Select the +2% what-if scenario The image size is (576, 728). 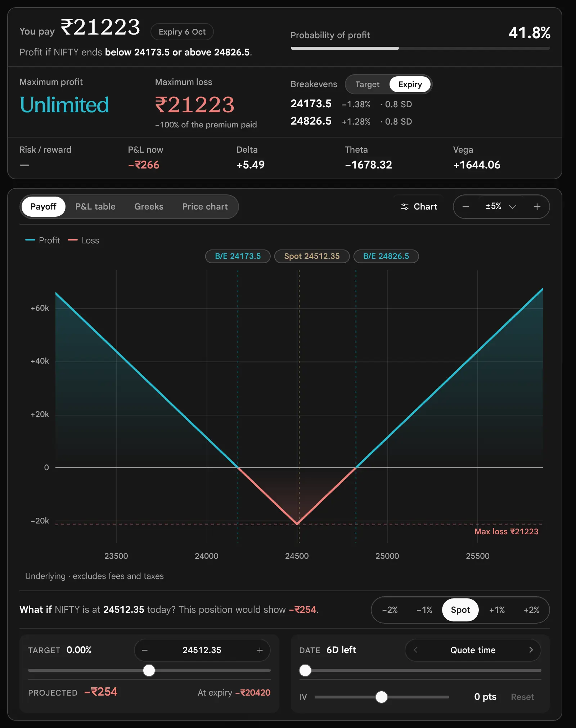coord(531,610)
